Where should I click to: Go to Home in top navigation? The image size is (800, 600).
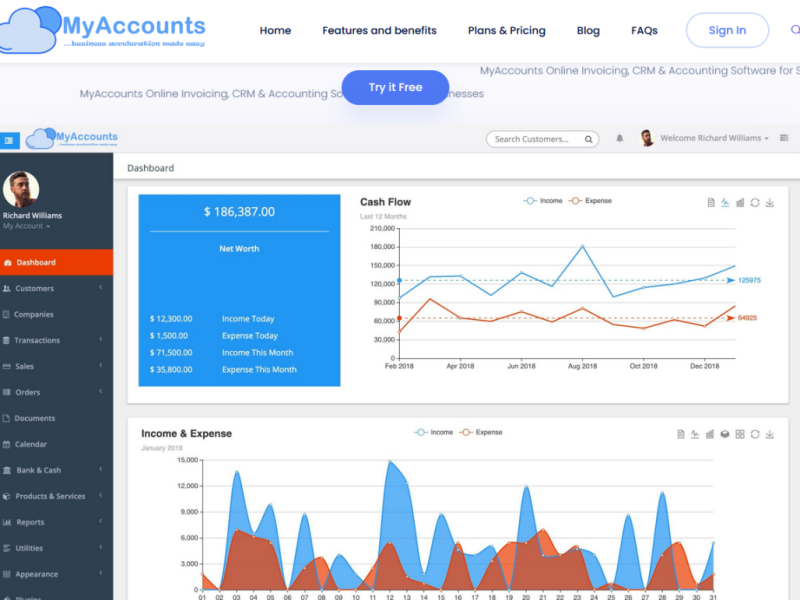coord(275,31)
